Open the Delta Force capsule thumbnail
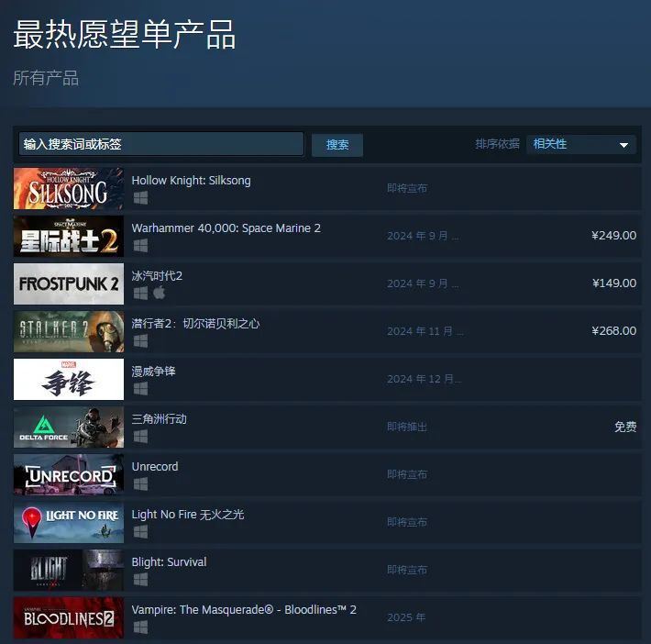The width and height of the screenshot is (651, 644). click(69, 427)
